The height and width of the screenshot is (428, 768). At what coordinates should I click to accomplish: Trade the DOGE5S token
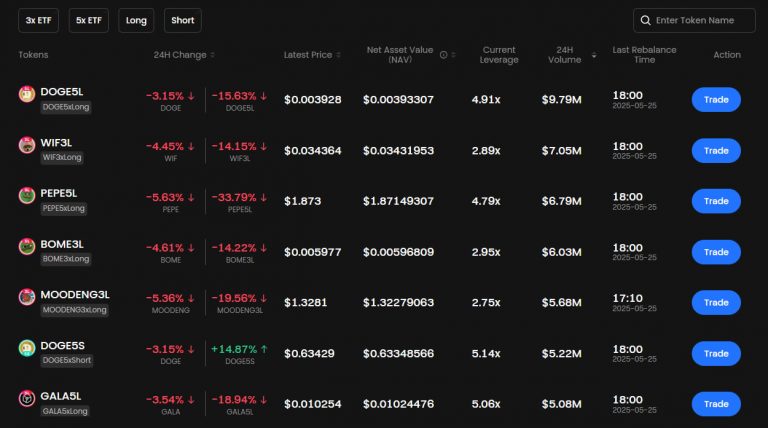click(716, 353)
